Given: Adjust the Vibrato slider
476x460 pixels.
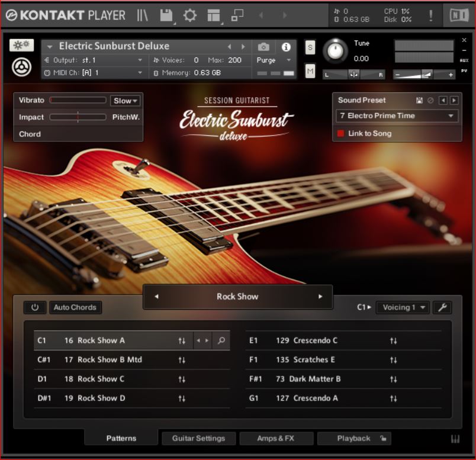Looking at the screenshot, I should pos(78,100).
